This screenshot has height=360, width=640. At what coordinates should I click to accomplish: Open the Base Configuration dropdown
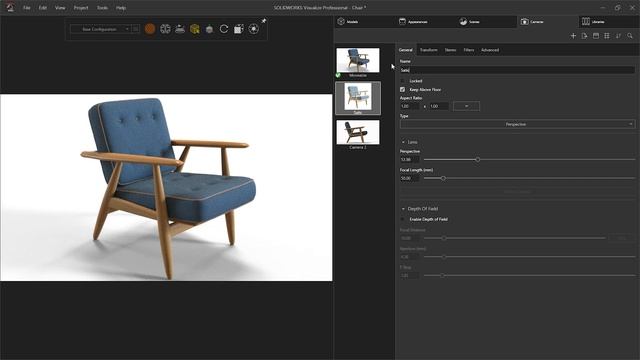(x=100, y=29)
